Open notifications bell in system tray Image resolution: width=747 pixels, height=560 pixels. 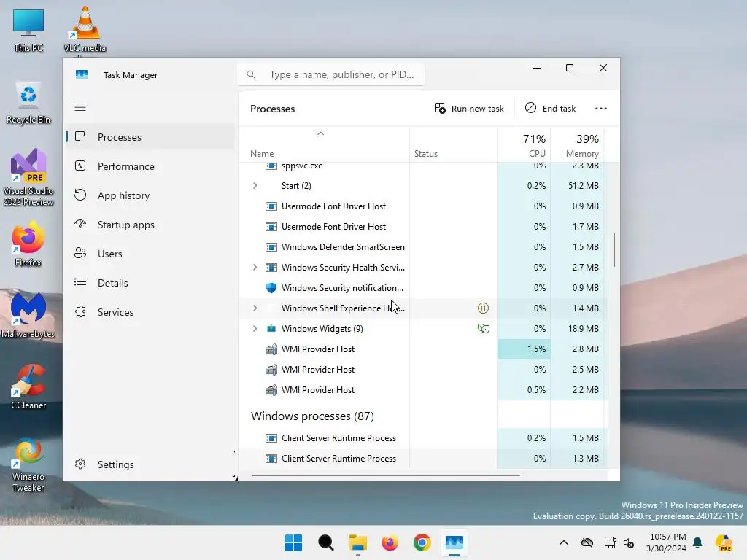[697, 542]
